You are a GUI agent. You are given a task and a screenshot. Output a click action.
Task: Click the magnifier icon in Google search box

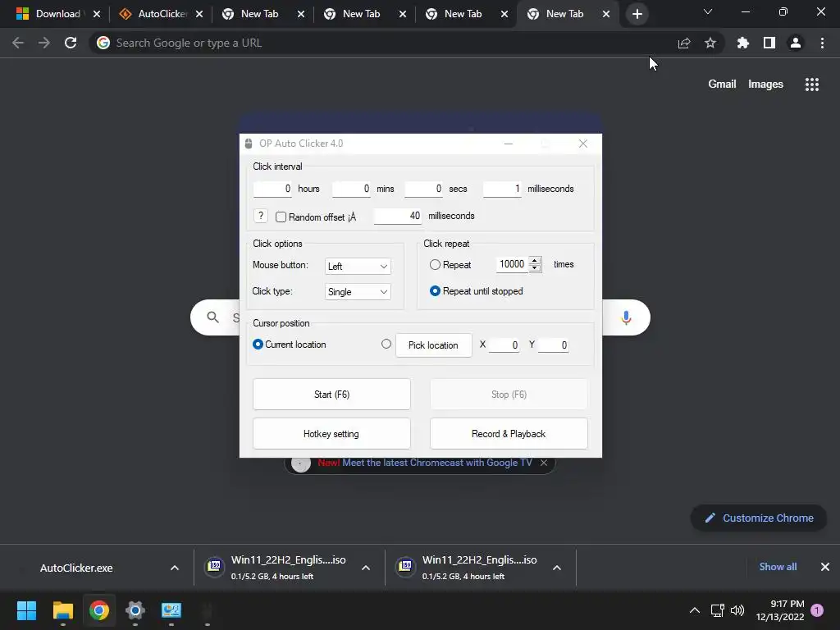click(212, 317)
